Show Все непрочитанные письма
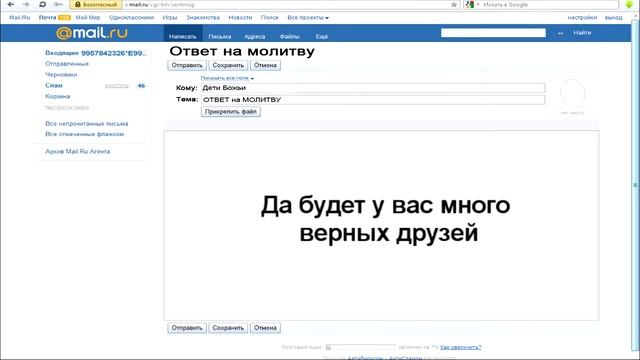640x360 pixels. 87,124
